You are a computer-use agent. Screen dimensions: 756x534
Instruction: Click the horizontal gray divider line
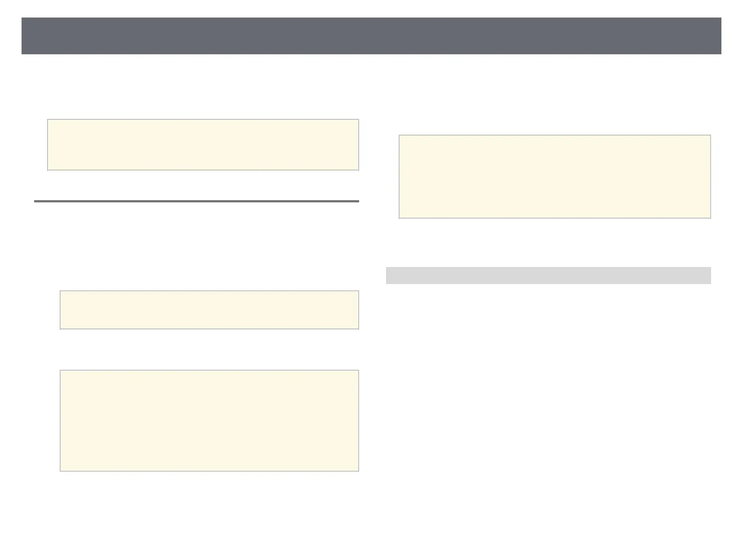tap(197, 201)
